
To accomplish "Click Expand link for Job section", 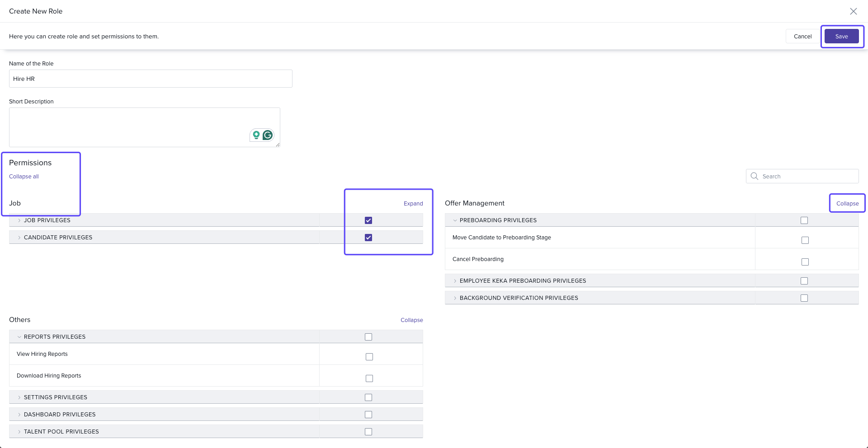I will (x=413, y=204).
